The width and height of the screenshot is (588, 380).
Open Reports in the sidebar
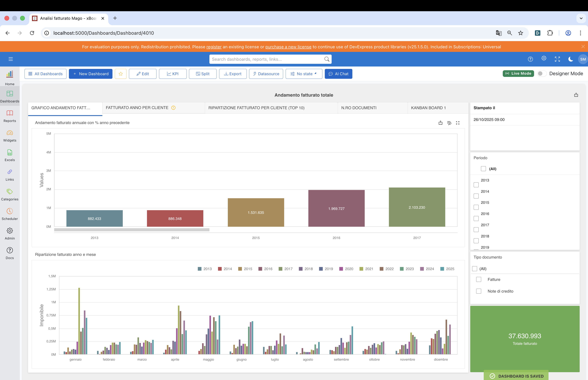[x=10, y=116]
